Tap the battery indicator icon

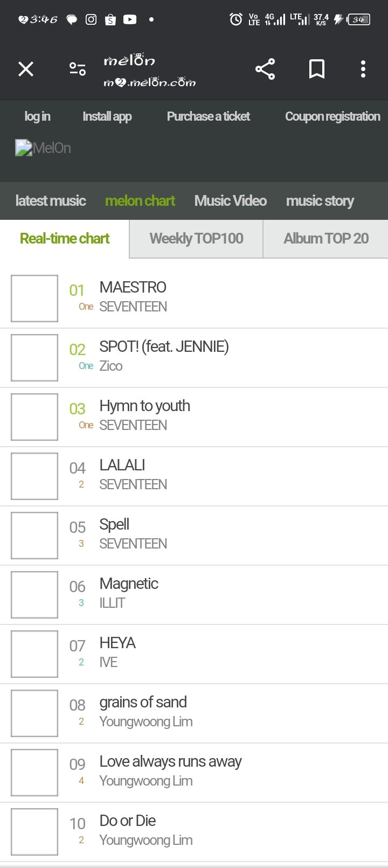point(358,19)
